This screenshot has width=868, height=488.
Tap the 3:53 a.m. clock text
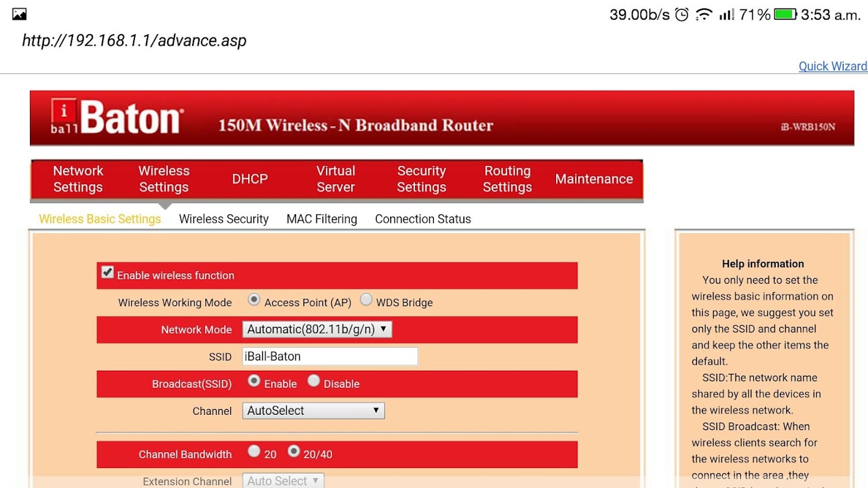coord(831,15)
